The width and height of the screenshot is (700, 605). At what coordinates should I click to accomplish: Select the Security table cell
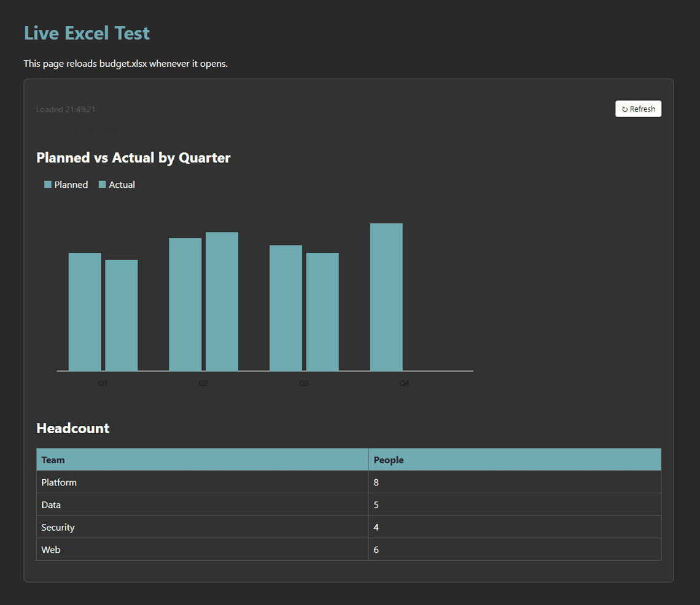click(x=203, y=527)
